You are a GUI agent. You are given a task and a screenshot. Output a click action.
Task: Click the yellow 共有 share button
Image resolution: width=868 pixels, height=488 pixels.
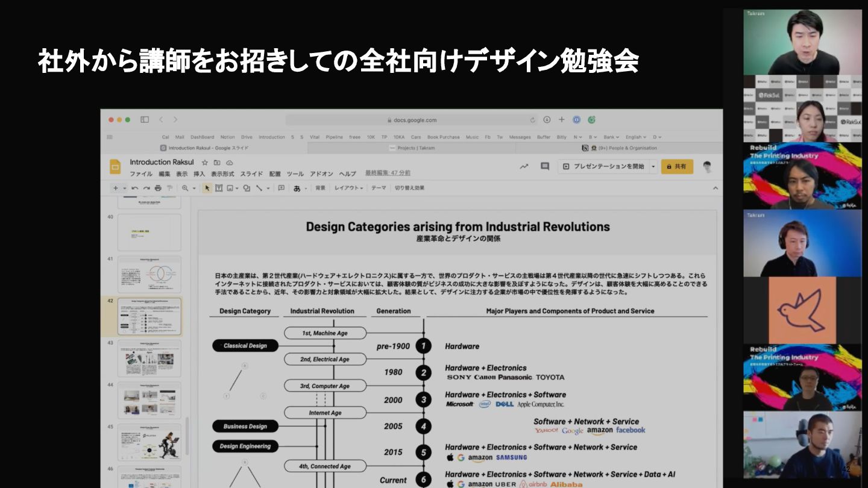click(677, 166)
